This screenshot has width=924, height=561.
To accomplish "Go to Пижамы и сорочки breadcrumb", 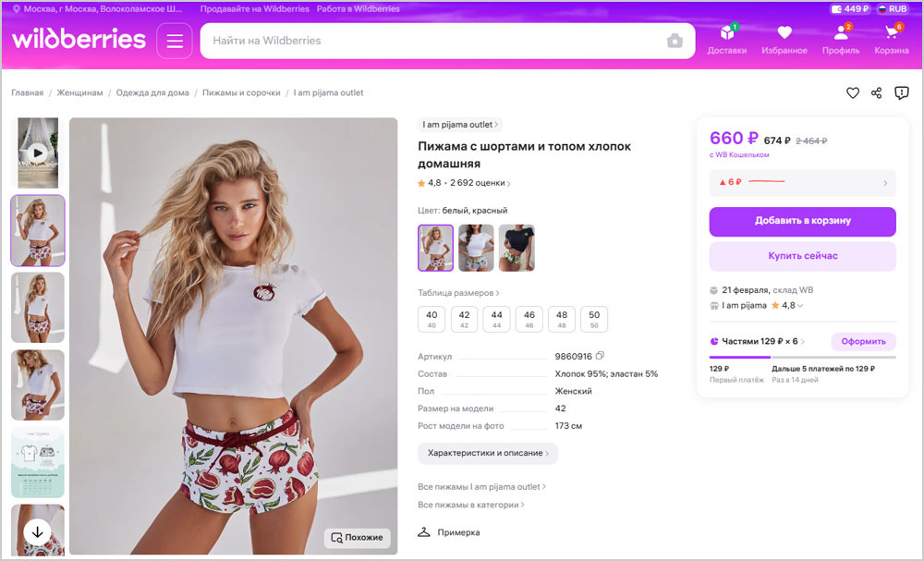I will tap(241, 92).
